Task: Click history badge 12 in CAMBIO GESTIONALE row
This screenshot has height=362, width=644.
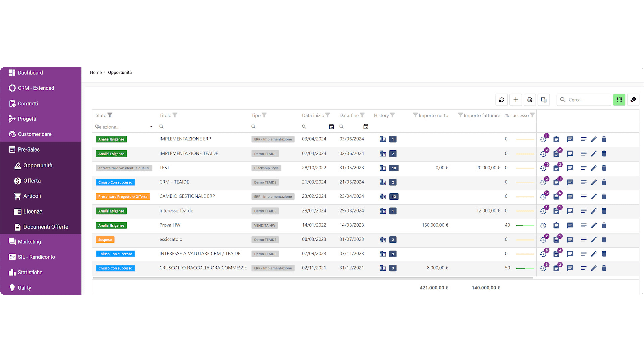Action: tap(394, 197)
